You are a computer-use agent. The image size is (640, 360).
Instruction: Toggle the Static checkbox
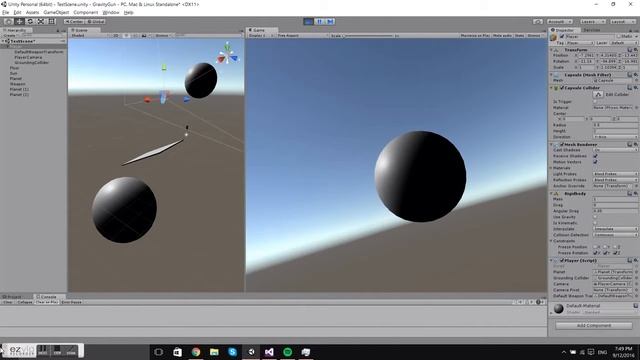618,36
